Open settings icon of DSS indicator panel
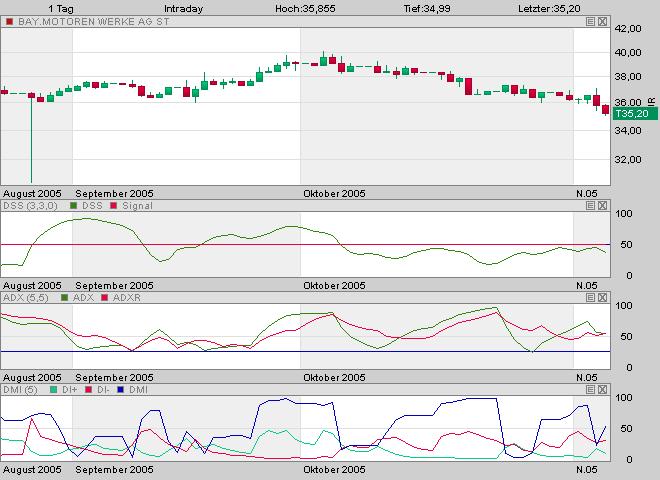Screen dimensions: 660x480 [x=591, y=205]
